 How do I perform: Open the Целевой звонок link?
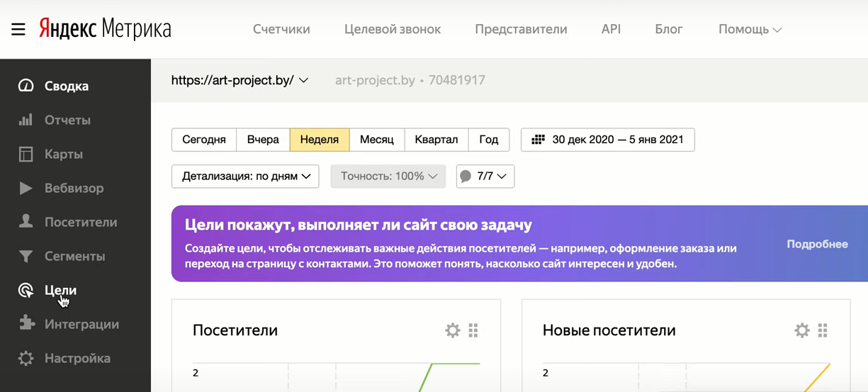[x=393, y=29]
